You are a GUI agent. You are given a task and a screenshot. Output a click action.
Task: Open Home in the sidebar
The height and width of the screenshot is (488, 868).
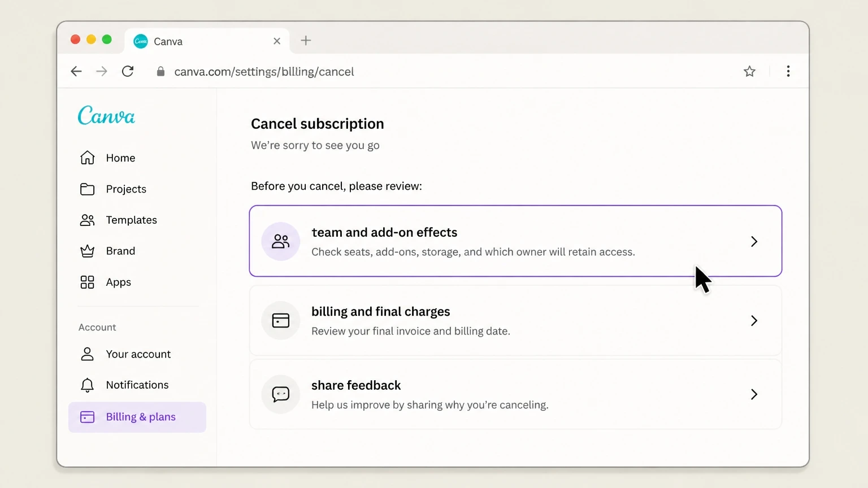tap(137, 158)
